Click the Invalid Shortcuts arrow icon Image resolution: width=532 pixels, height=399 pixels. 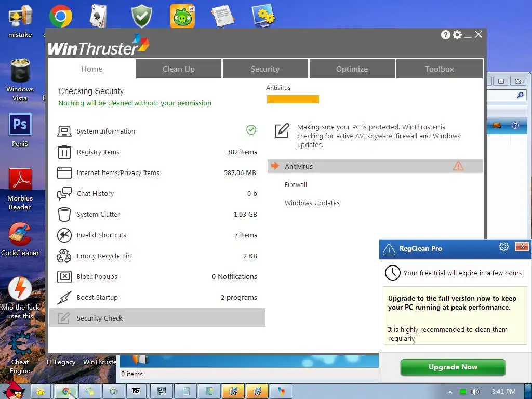point(64,235)
